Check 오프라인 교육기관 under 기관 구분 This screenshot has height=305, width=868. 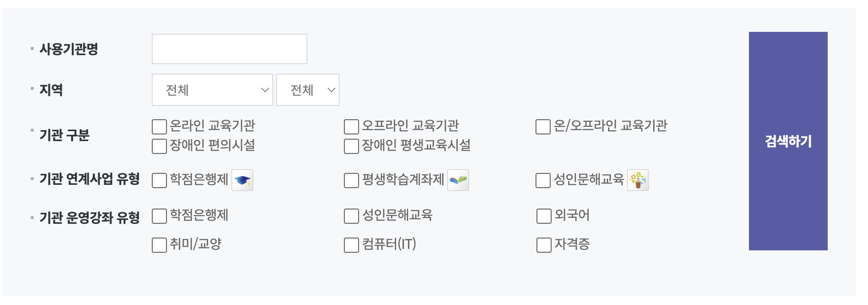350,126
